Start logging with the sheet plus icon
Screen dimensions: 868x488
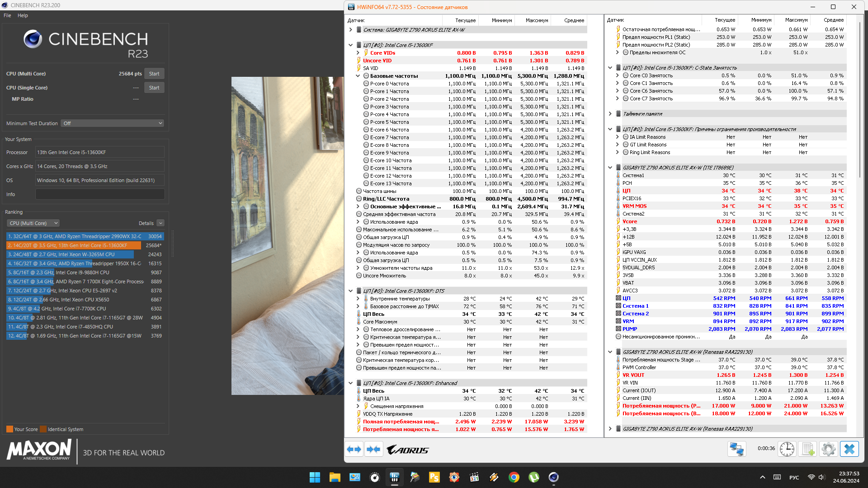tap(807, 449)
